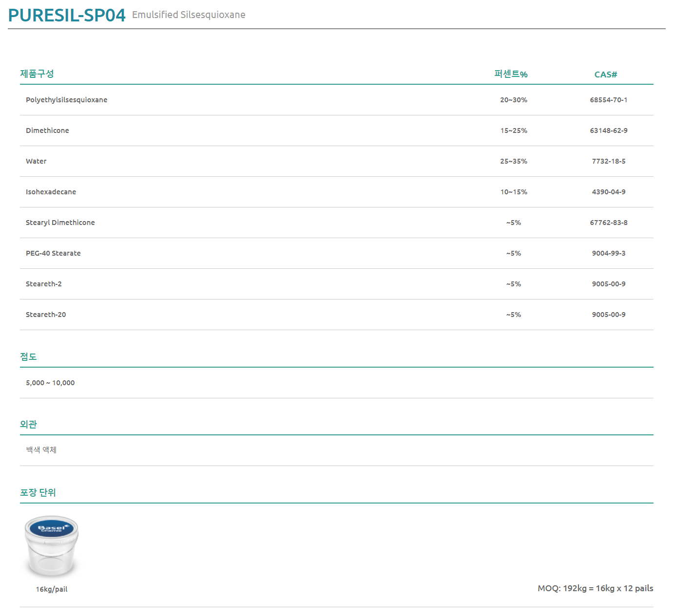Click the 퍼센트% column header
This screenshot has height=616, width=674.
coord(511,74)
